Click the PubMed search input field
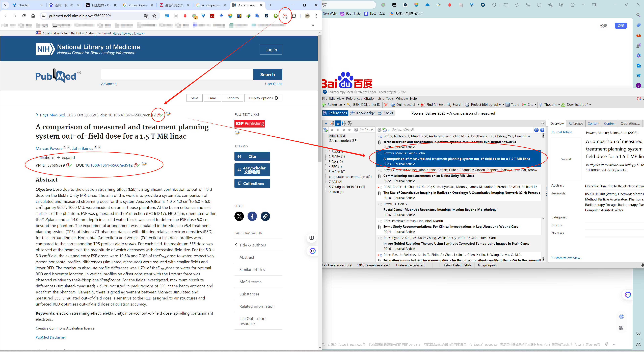The height and width of the screenshot is (352, 644). 177,74
